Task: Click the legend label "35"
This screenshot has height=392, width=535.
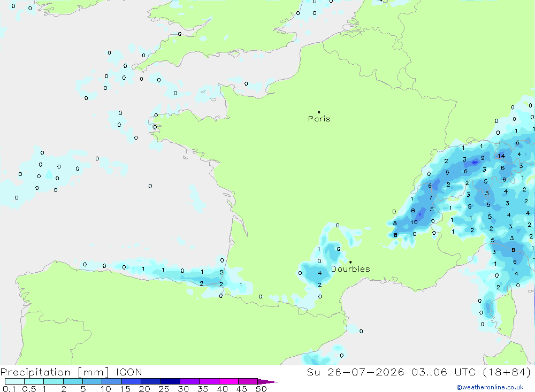Action: [x=203, y=389]
